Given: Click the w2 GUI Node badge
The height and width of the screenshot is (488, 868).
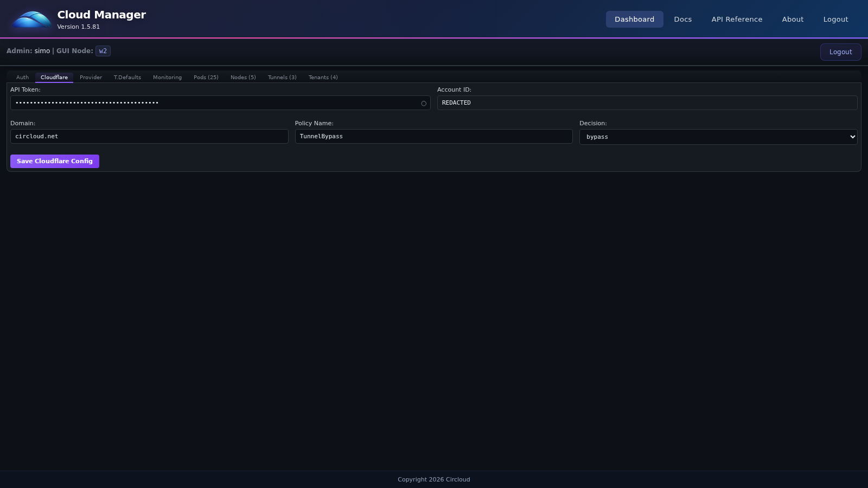Looking at the screenshot, I should (103, 51).
